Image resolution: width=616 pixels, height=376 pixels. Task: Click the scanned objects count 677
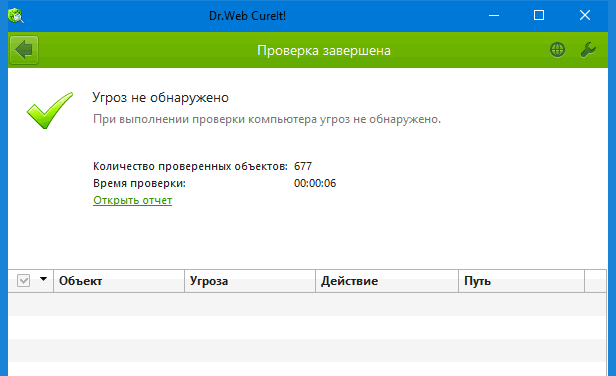(303, 166)
